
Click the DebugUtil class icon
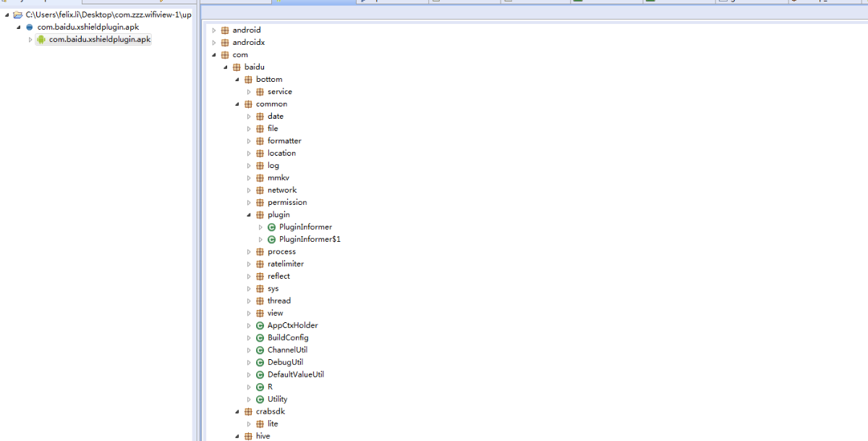tap(260, 363)
